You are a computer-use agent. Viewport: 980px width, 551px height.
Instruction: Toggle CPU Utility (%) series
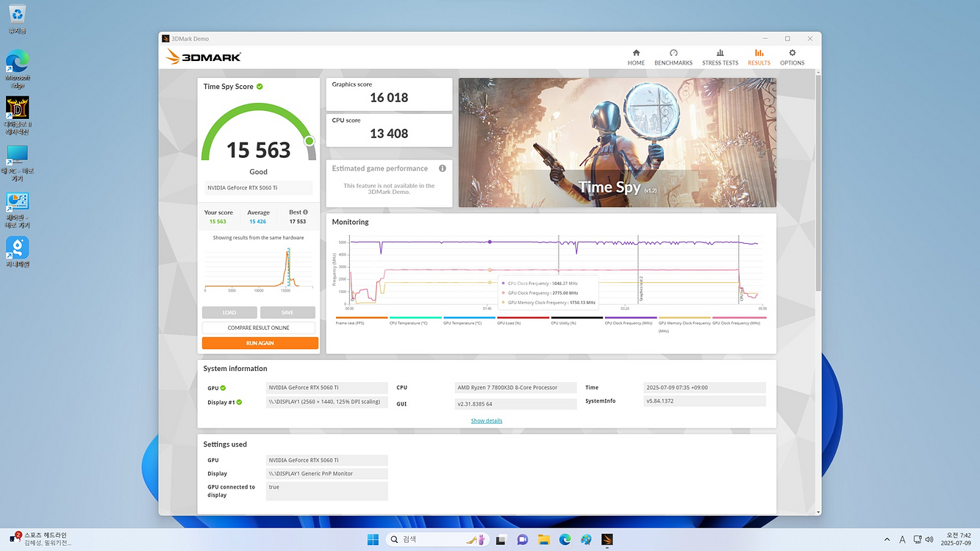tap(577, 321)
